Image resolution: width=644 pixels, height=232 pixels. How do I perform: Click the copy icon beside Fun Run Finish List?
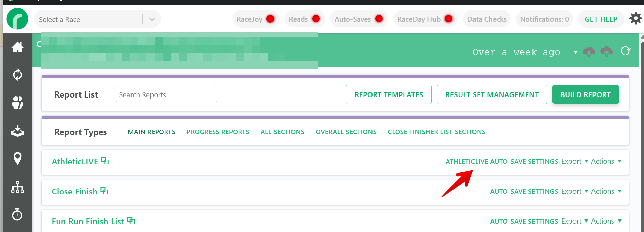(x=131, y=221)
